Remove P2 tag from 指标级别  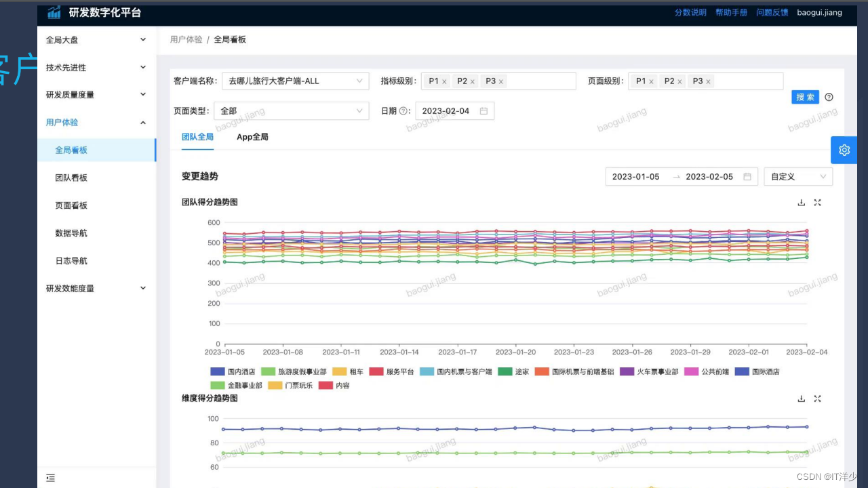(473, 81)
